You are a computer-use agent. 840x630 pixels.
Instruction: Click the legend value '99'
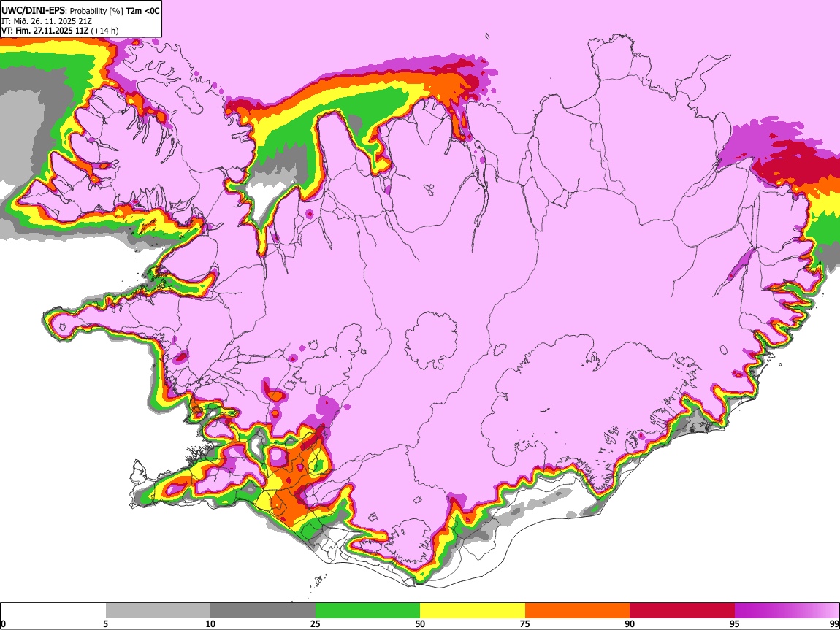click(x=834, y=623)
